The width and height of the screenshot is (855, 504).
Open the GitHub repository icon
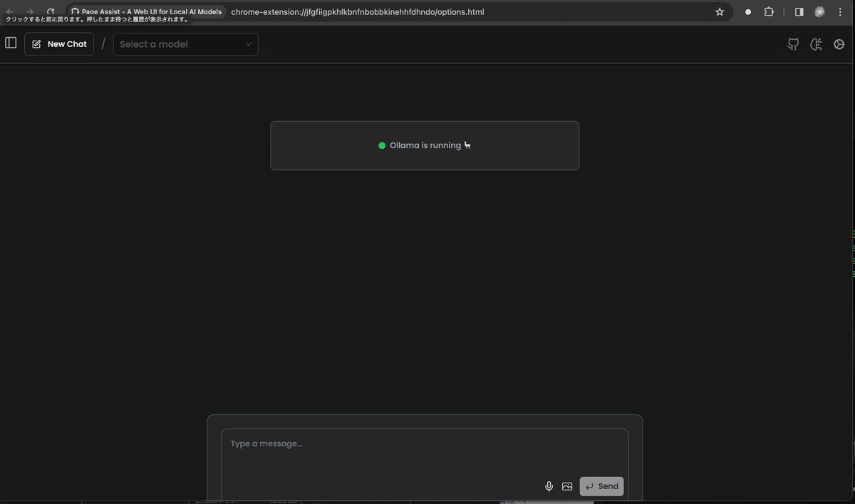(x=793, y=44)
